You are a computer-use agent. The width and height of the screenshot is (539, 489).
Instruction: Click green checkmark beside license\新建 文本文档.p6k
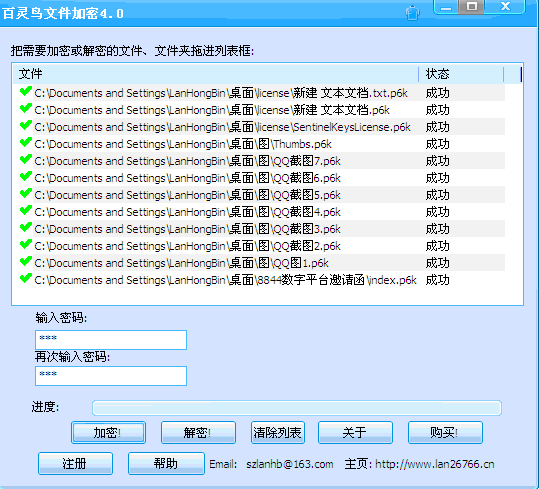26,109
